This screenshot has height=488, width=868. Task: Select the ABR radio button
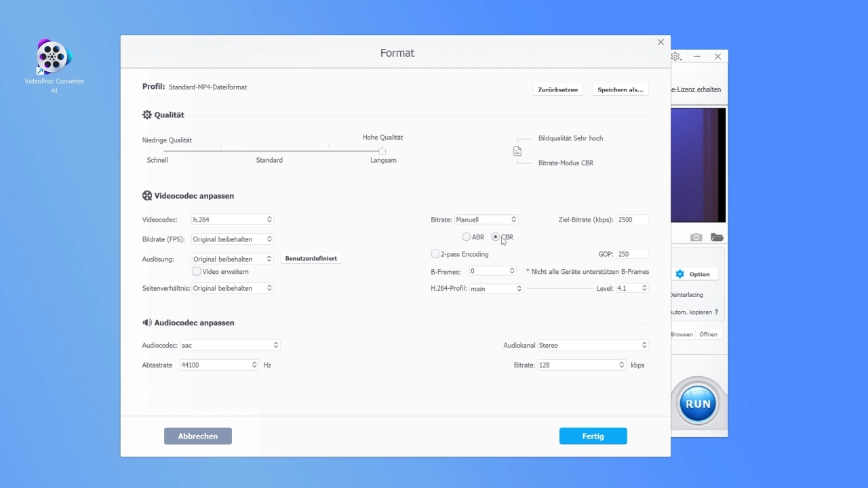click(x=466, y=237)
